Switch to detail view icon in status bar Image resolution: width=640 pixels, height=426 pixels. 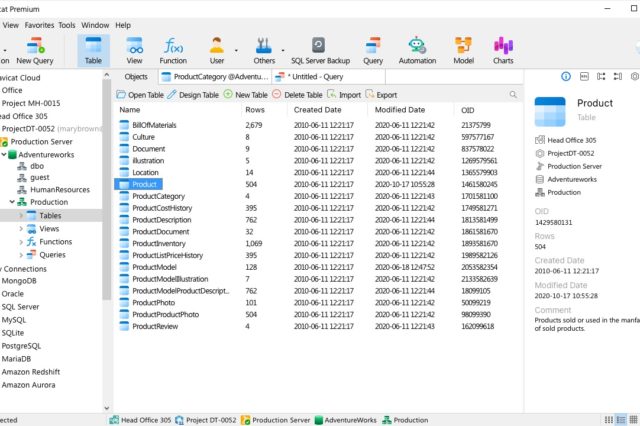click(621, 420)
